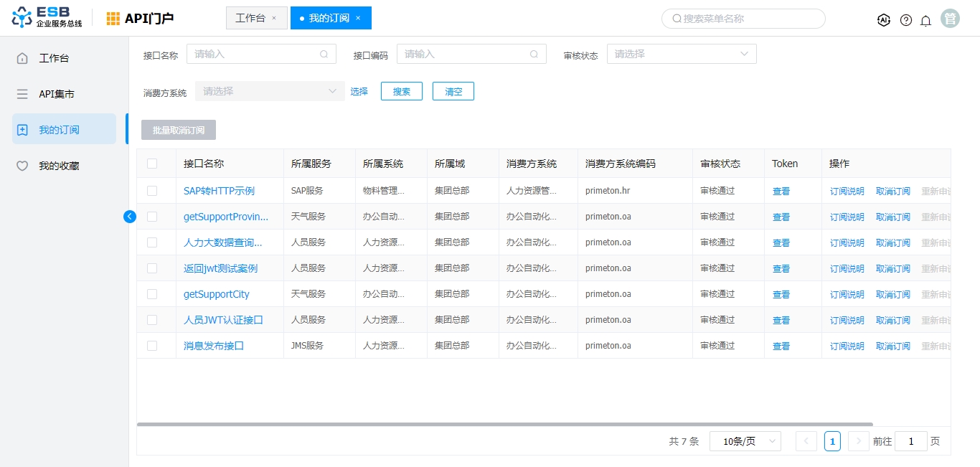
Task: Click the search icon in 接口名称 field
Action: [324, 54]
